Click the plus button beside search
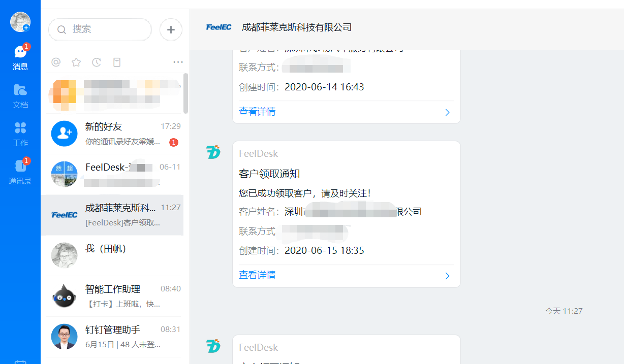 click(x=171, y=29)
